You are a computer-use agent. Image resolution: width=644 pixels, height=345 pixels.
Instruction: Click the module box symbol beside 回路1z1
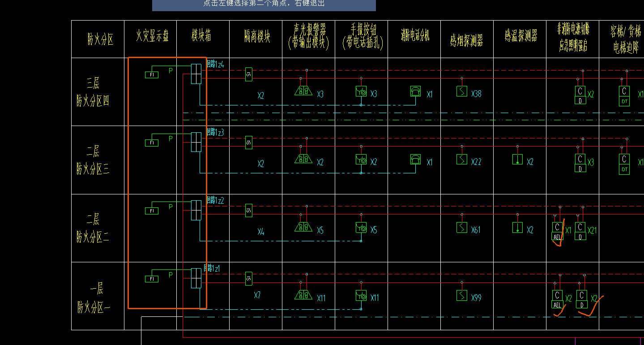[196, 278]
